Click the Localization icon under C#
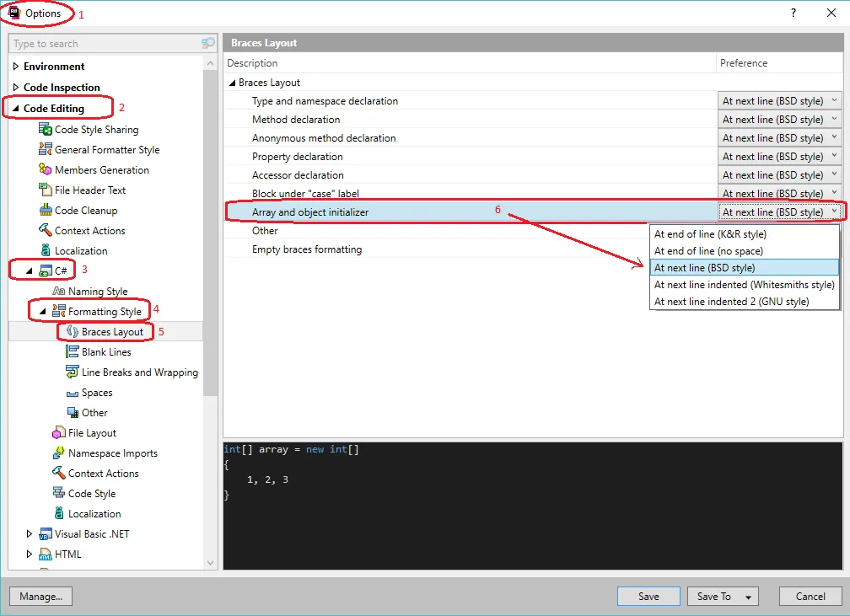Screen dimensions: 850x616 [x=59, y=513]
